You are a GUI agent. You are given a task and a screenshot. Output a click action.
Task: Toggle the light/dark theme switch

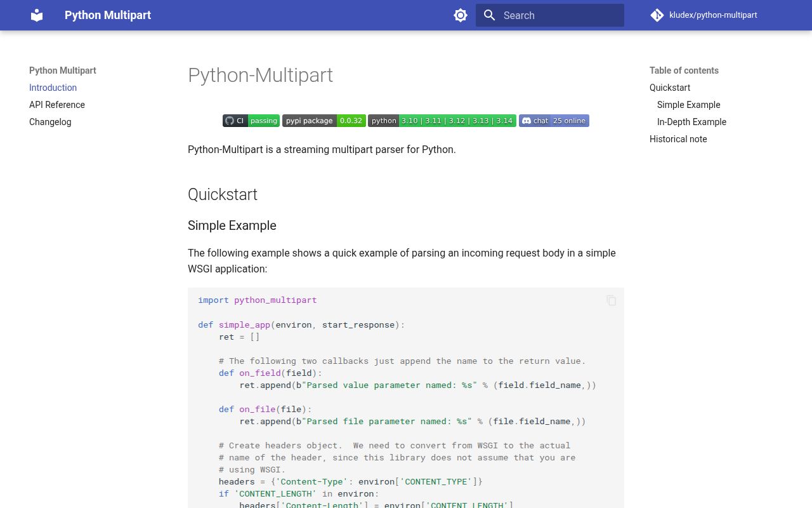pos(461,15)
